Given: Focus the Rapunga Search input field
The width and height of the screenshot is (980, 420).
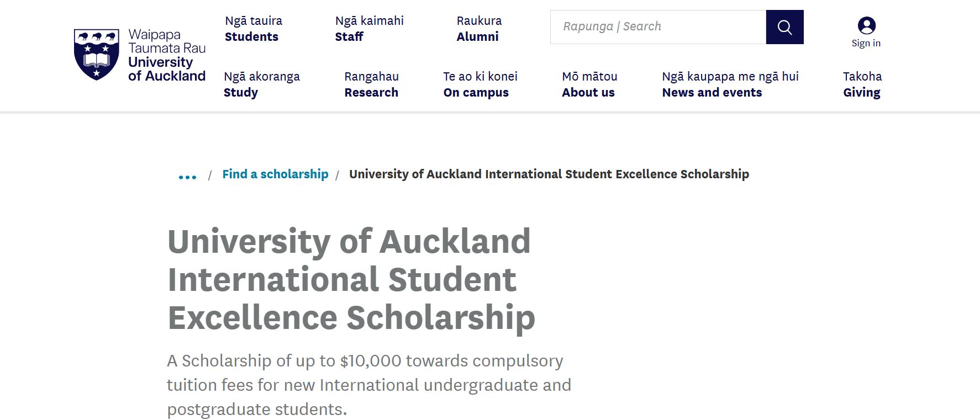Looking at the screenshot, I should pyautogui.click(x=658, y=27).
